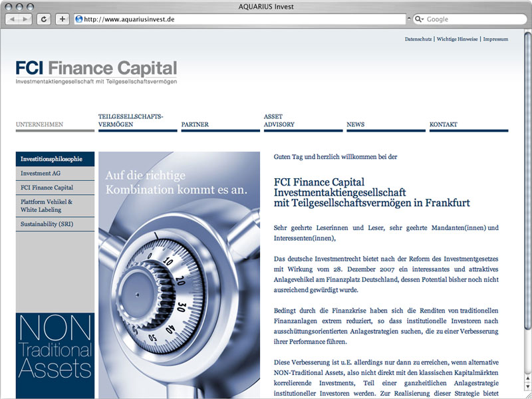
Task: Select the TEILGESELLSCHAFTSVERMÖGEN navigation tab
Action: (138, 121)
